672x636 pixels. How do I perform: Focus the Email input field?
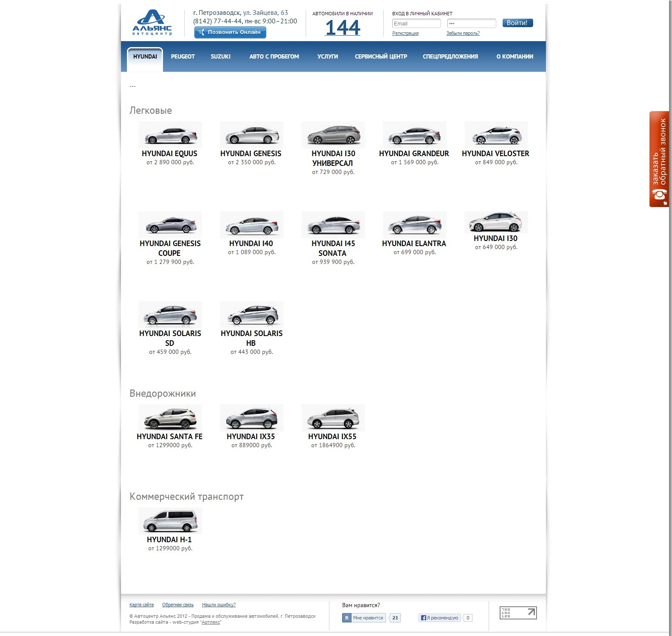point(416,24)
